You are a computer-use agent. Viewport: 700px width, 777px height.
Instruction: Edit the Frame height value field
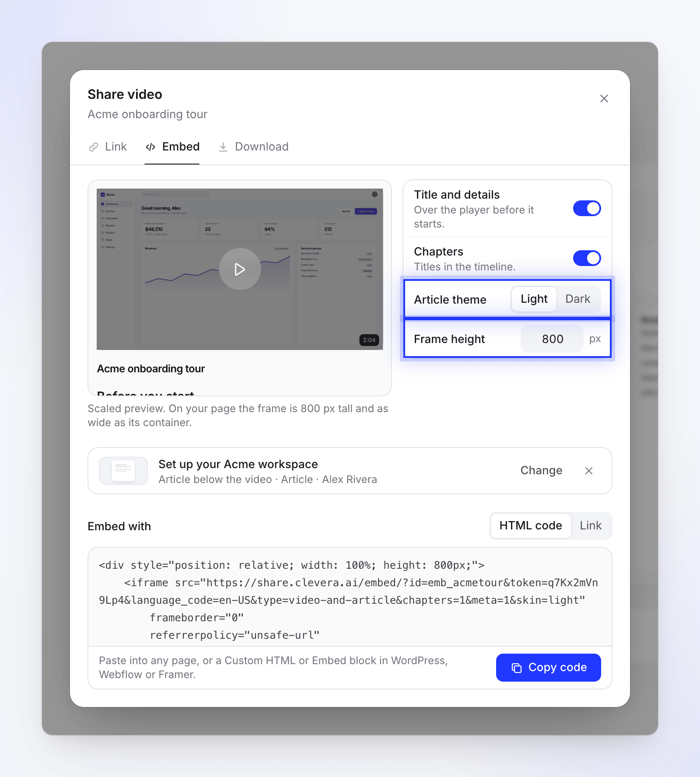click(x=552, y=339)
